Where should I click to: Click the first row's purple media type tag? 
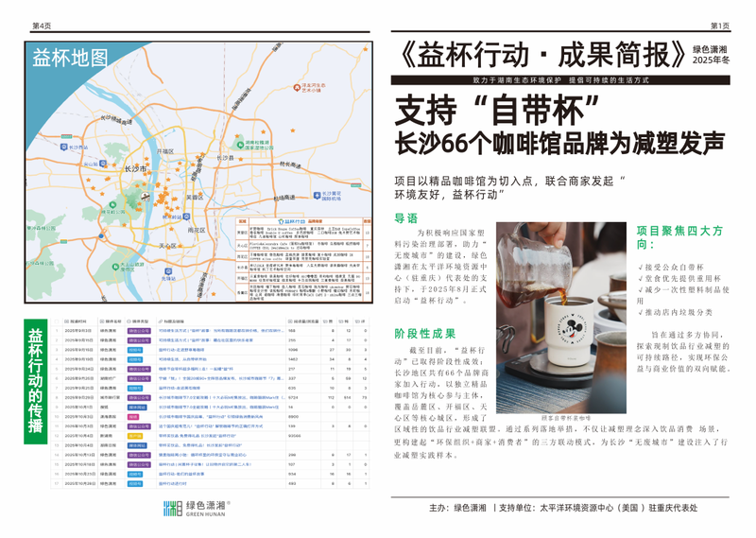tap(138, 331)
